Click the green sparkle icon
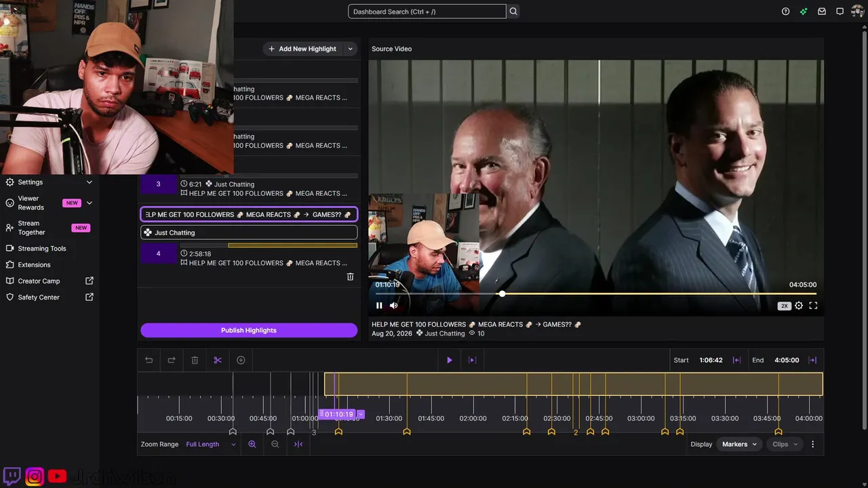The image size is (868, 488). click(x=804, y=12)
